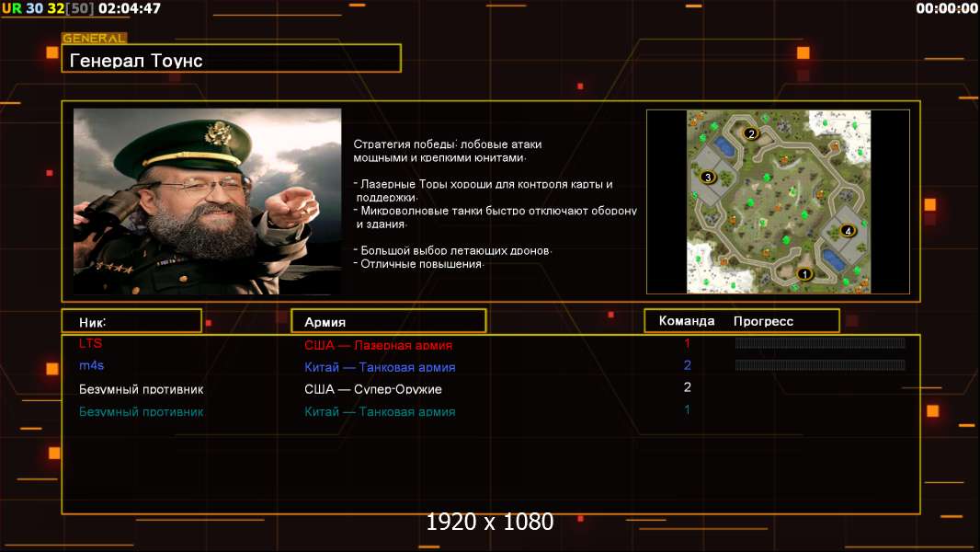Click the Прогресс column header
The height and width of the screenshot is (552, 980).
(x=763, y=321)
